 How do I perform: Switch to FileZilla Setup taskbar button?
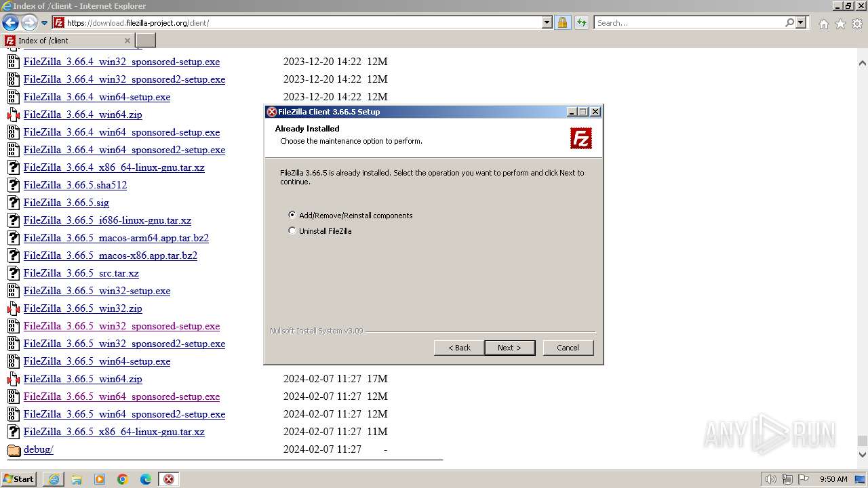(169, 479)
